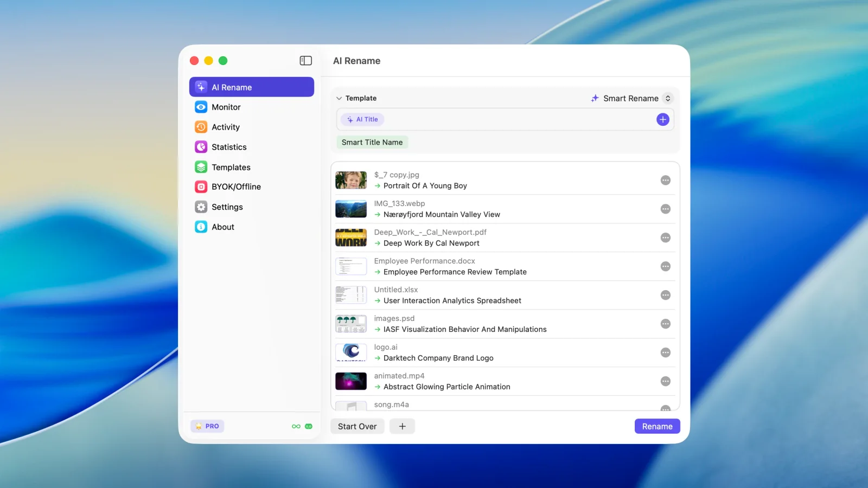The height and width of the screenshot is (488, 868).
Task: Click the green infinity icon
Action: pyautogui.click(x=296, y=426)
